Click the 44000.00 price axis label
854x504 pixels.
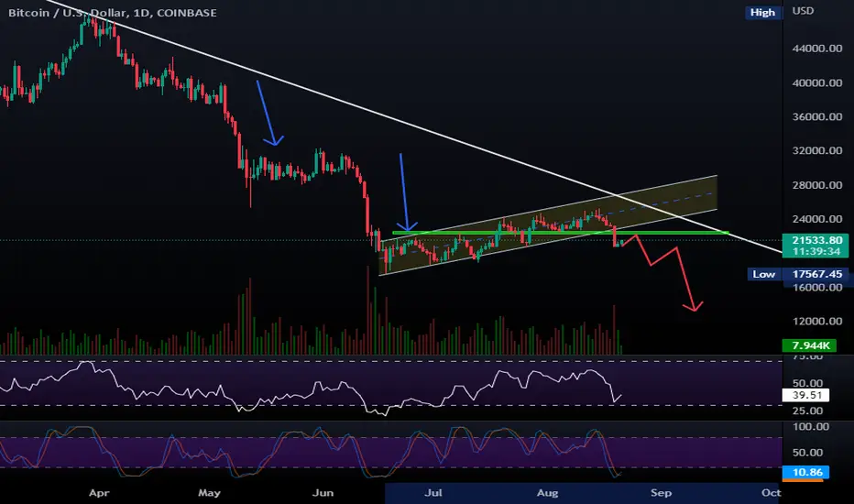click(x=817, y=49)
